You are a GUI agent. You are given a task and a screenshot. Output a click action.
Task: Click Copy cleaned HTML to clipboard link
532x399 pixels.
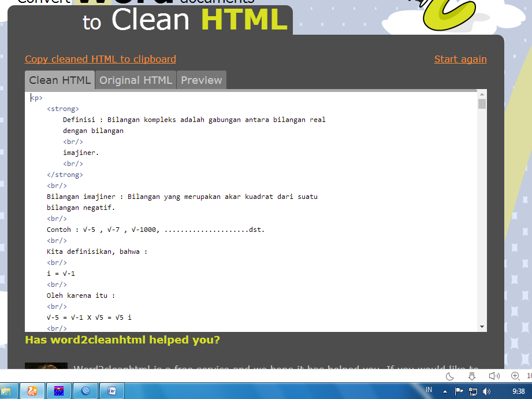(x=101, y=59)
